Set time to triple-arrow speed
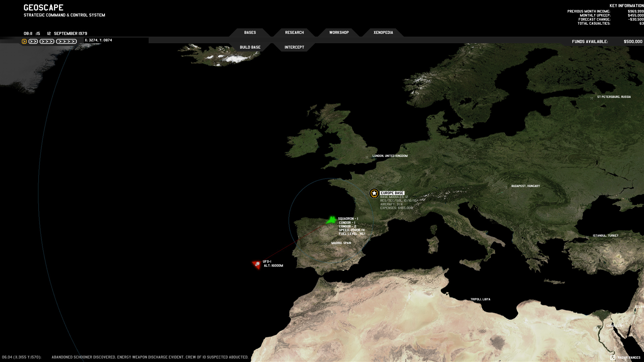The image size is (644, 362). (47, 42)
